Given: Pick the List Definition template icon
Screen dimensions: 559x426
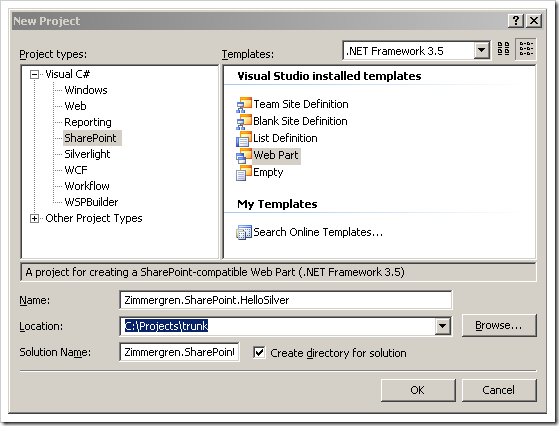Looking at the screenshot, I should click(x=244, y=139).
